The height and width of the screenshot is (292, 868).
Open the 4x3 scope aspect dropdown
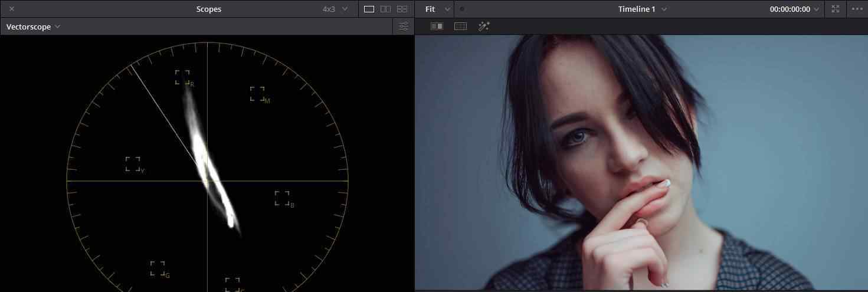[335, 9]
